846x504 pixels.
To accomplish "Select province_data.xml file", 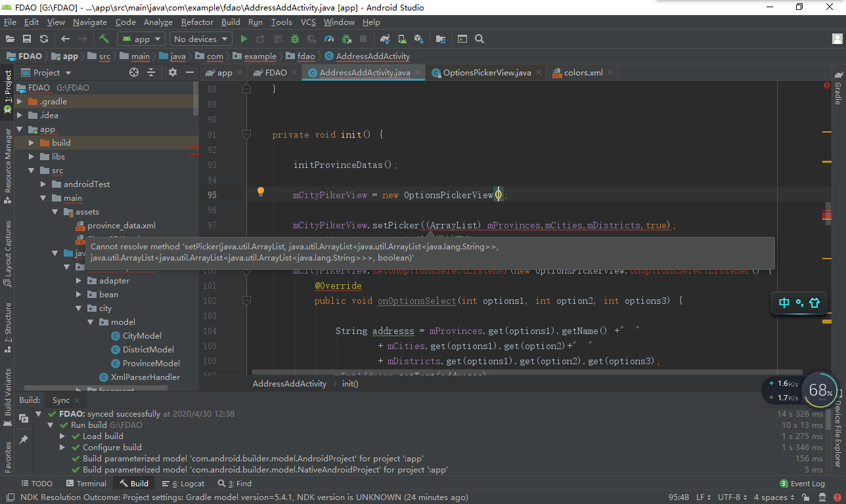I will (x=122, y=225).
